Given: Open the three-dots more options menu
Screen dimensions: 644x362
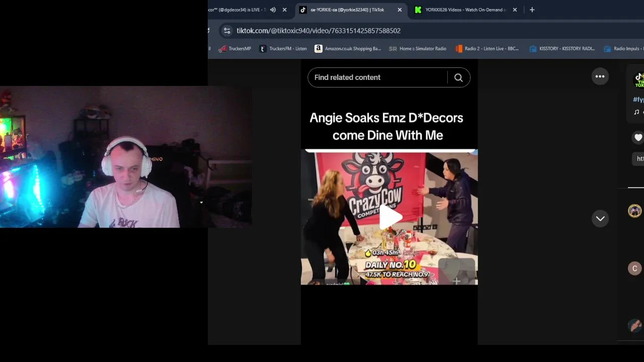Looking at the screenshot, I should 600,76.
